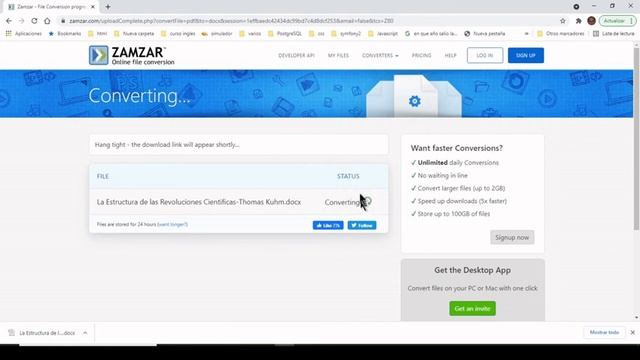Open a new tab with the plus icon
640x360 pixels.
(x=108, y=7)
